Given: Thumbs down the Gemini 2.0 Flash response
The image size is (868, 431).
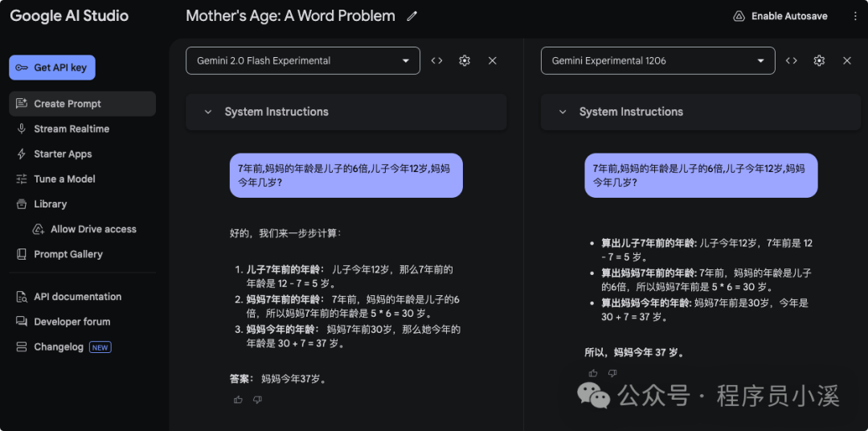Looking at the screenshot, I should pyautogui.click(x=257, y=400).
